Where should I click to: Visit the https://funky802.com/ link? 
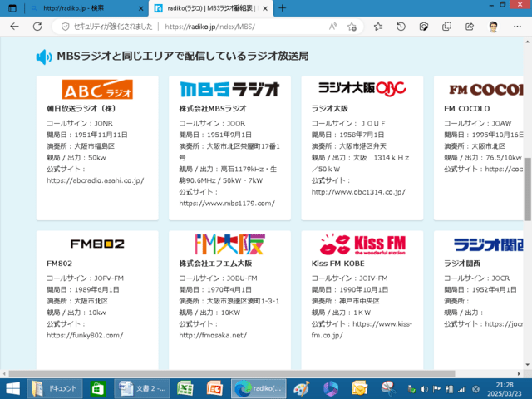(85, 335)
